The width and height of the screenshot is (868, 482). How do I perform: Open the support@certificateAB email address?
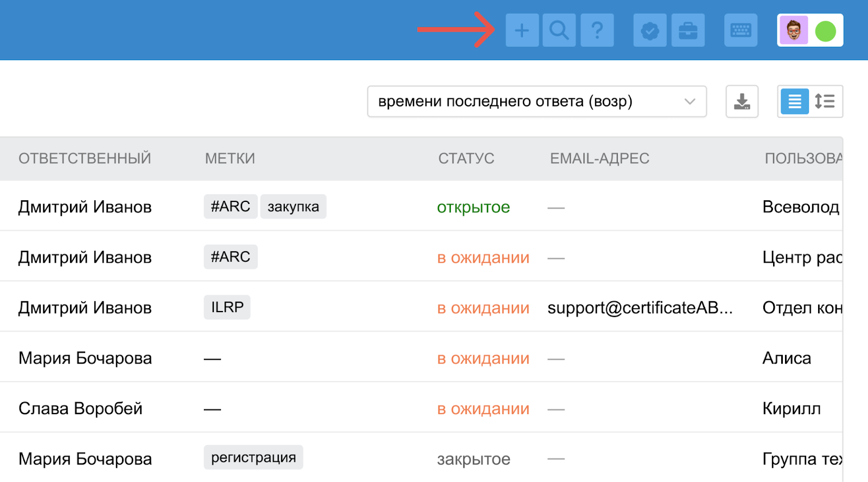pyautogui.click(x=640, y=308)
